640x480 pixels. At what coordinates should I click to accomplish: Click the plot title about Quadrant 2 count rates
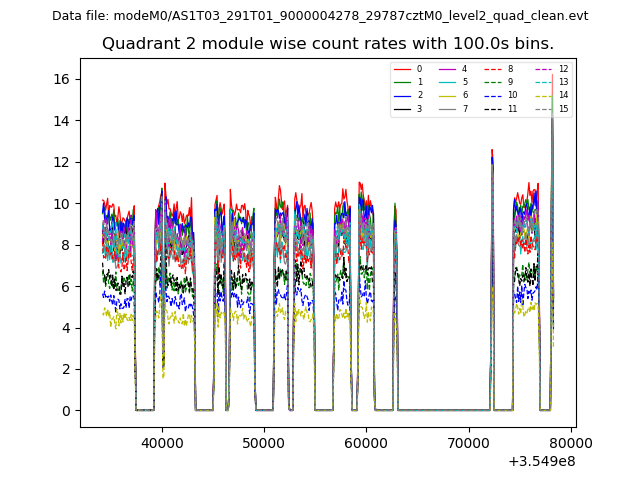coord(328,44)
